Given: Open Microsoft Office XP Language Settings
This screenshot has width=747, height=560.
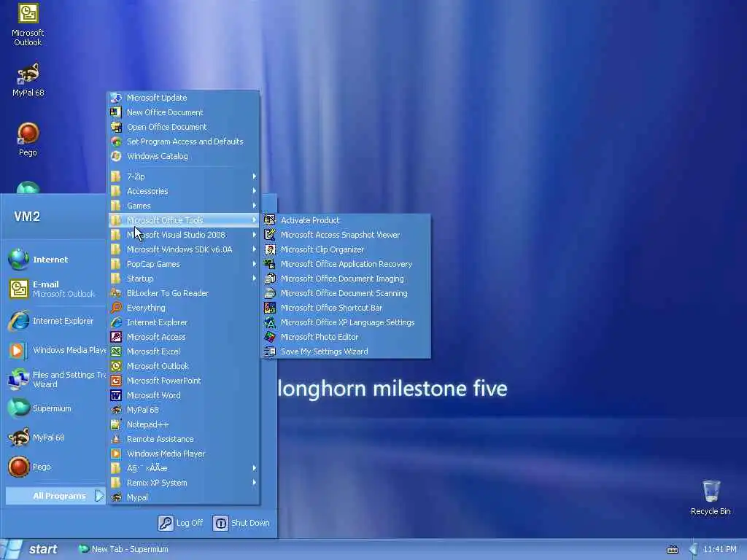Looking at the screenshot, I should [347, 322].
